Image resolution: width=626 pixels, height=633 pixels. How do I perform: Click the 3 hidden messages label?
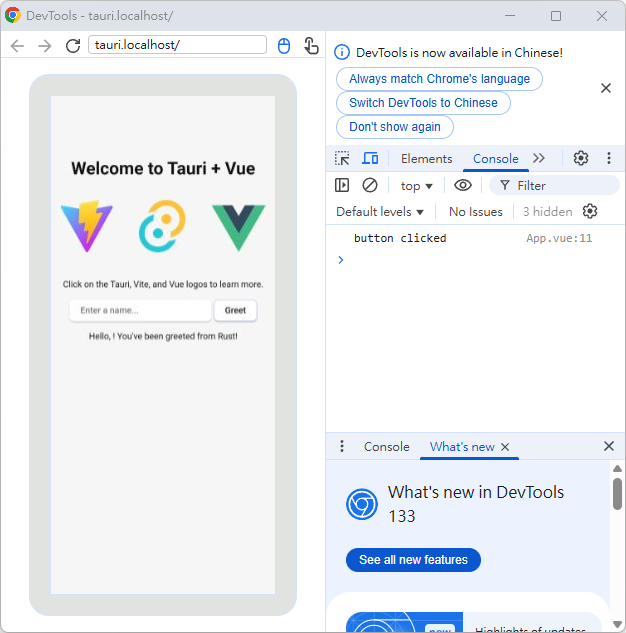click(x=547, y=212)
